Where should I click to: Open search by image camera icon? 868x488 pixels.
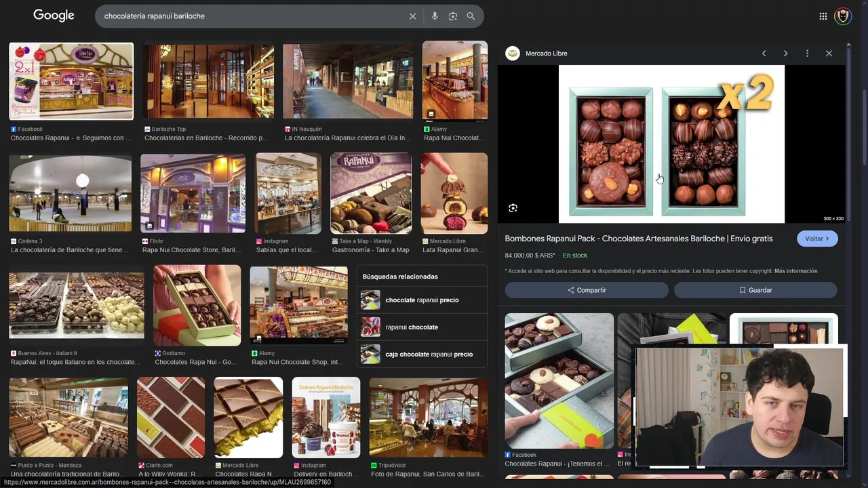pyautogui.click(x=453, y=16)
